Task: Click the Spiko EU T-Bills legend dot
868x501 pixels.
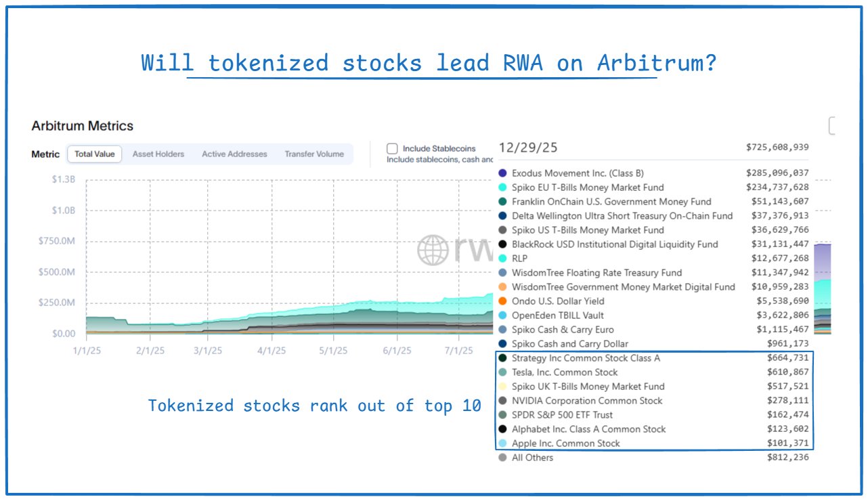Action: [502, 188]
